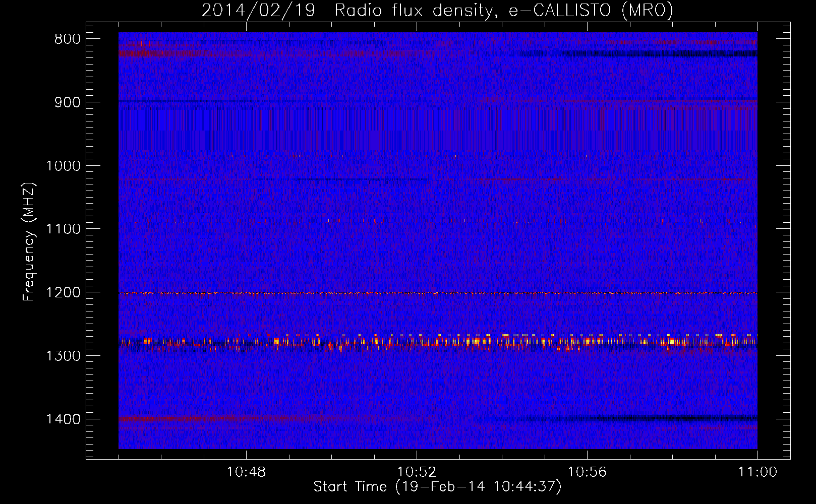Click the 11:00 time tick label
The image size is (816, 504).
click(757, 472)
